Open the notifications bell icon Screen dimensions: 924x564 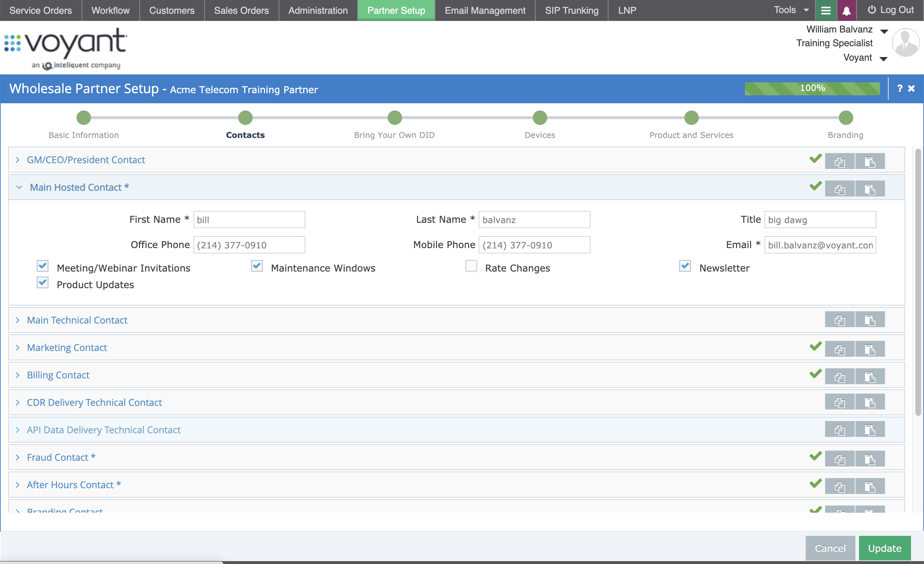pyautogui.click(x=846, y=10)
